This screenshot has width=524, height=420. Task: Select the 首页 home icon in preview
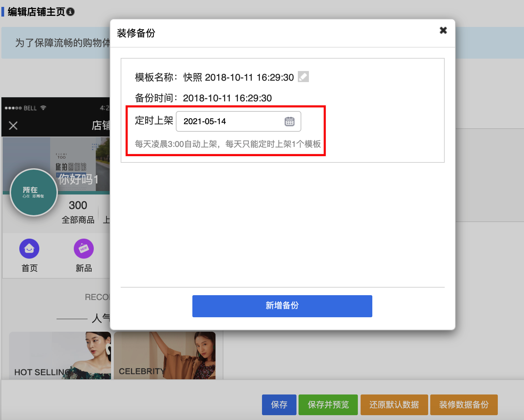[x=29, y=248]
